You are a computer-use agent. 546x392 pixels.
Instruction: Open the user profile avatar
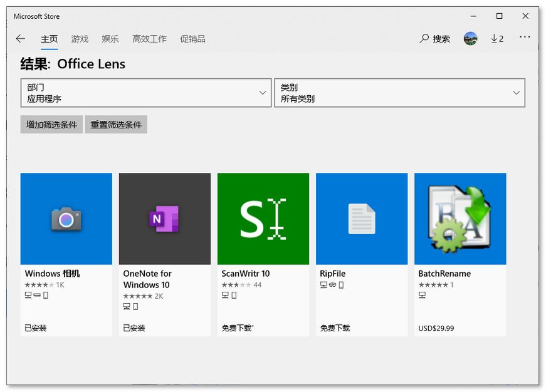point(470,39)
